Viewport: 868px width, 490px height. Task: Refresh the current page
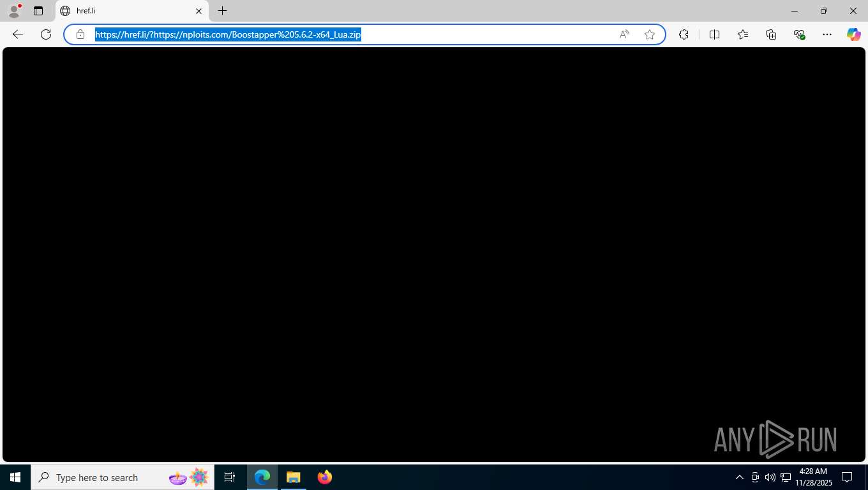(x=46, y=34)
